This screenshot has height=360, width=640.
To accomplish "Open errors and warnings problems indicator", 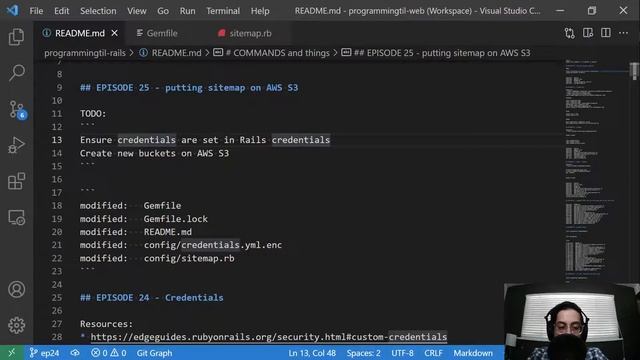I will pyautogui.click(x=109, y=353).
